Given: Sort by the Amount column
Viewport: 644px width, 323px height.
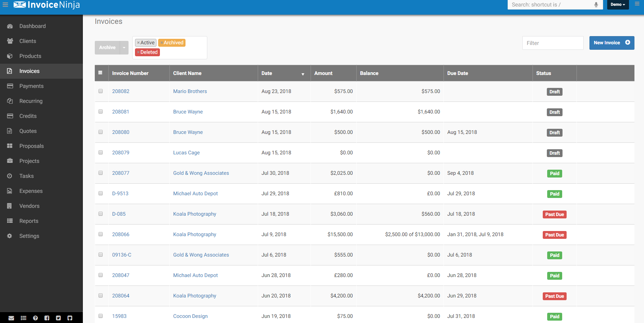Looking at the screenshot, I should click(333, 73).
